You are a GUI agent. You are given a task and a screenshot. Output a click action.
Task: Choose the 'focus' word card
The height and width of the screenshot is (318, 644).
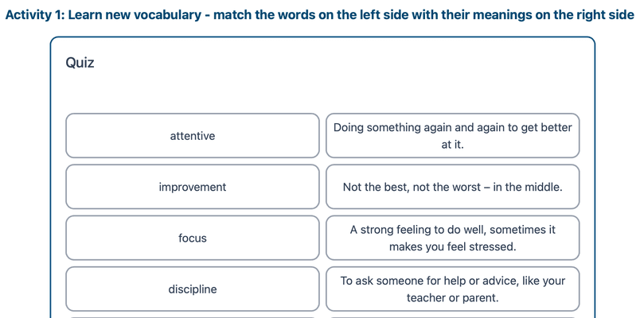pos(192,238)
